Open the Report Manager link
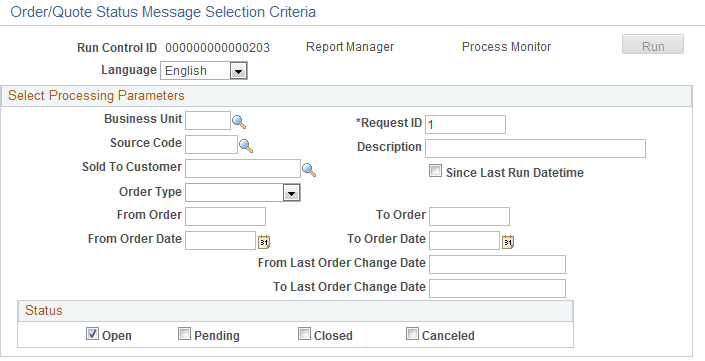The width and height of the screenshot is (705, 361). [350, 47]
